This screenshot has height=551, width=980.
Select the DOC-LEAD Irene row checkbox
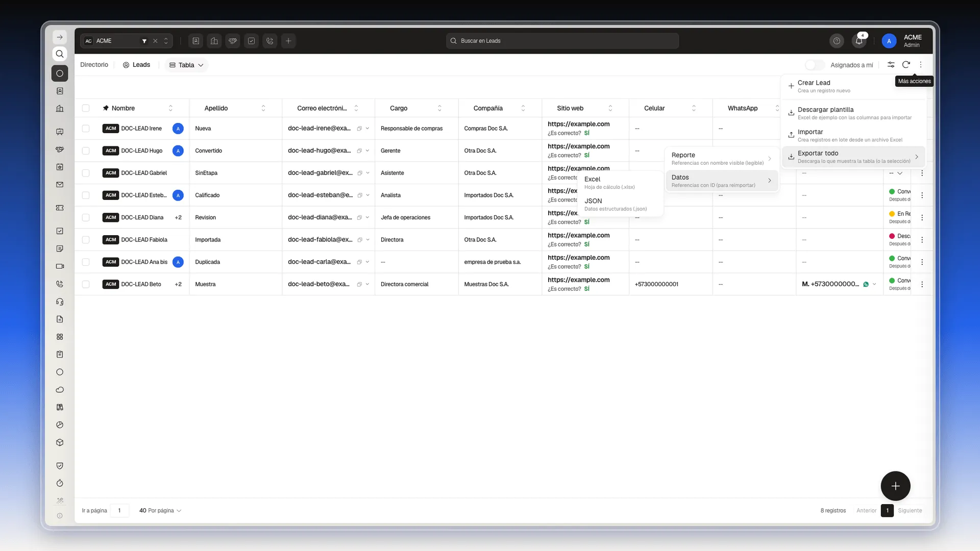click(86, 129)
